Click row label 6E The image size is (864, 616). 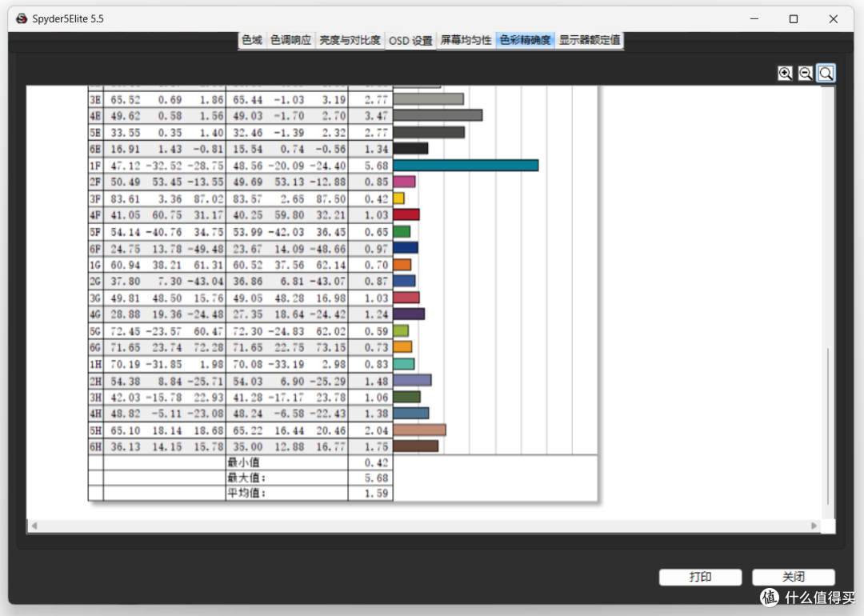[95, 150]
